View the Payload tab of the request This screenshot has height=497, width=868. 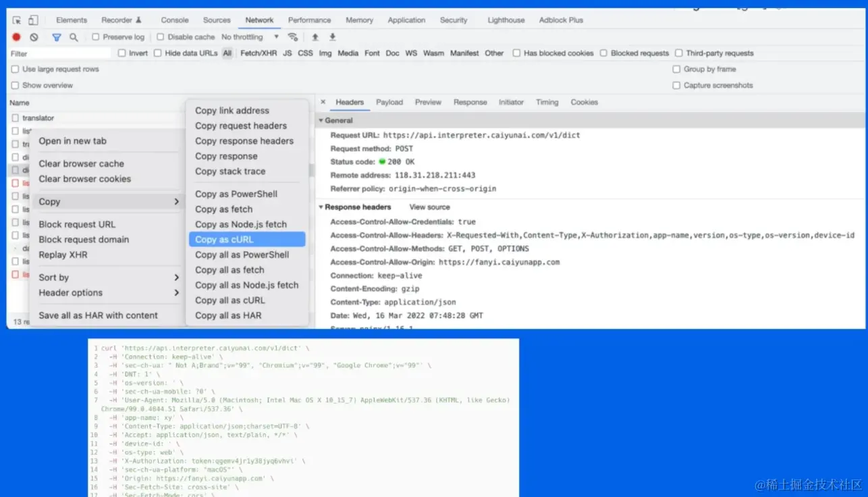(x=389, y=102)
